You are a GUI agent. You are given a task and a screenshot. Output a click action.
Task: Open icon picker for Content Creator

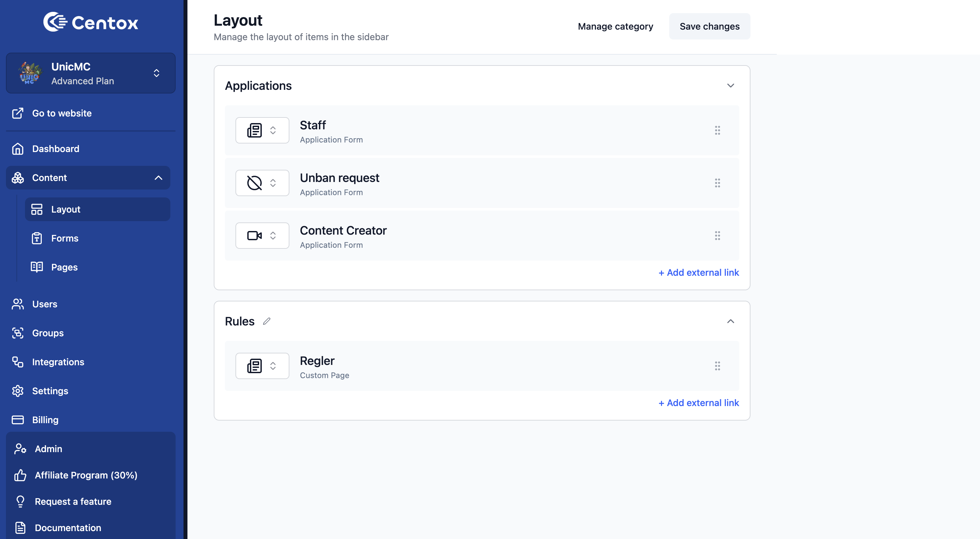[x=262, y=236]
